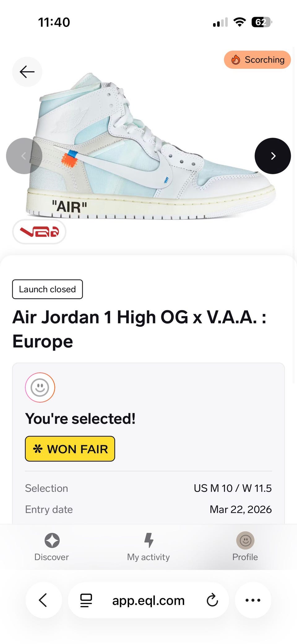Viewport: 297px width, 644px height.
Task: Tap the Launch closed status label
Action: point(47,289)
